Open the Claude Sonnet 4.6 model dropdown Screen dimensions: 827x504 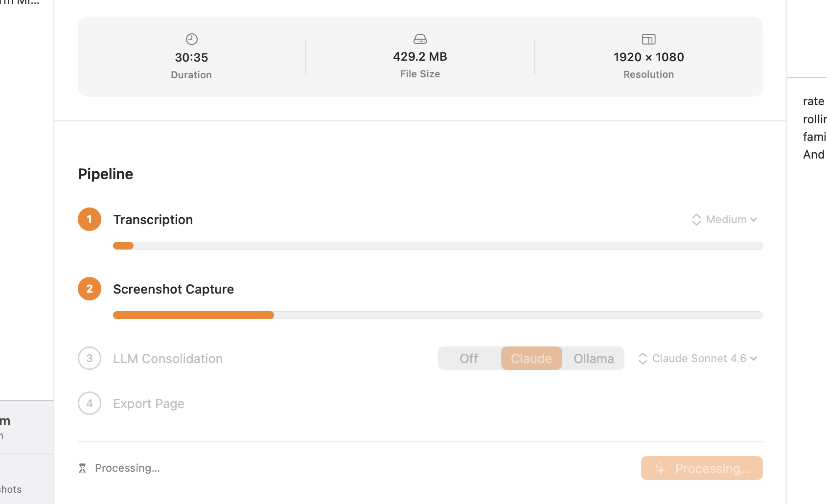pyautogui.click(x=698, y=358)
